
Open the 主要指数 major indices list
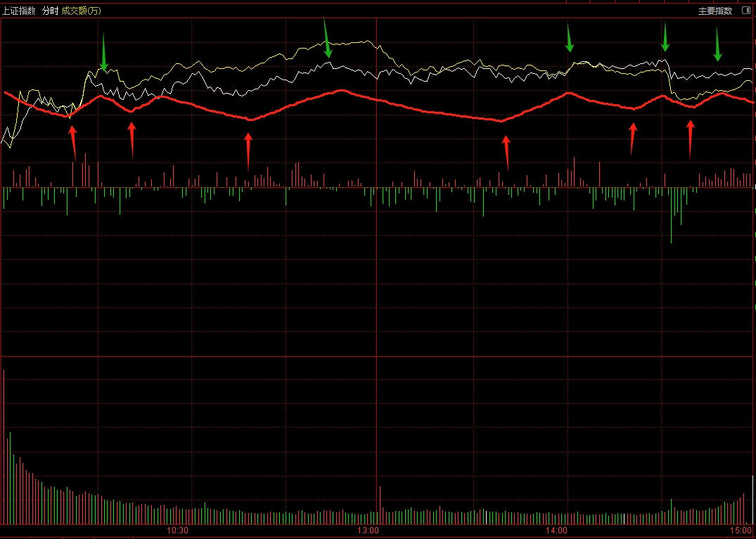coord(715,11)
